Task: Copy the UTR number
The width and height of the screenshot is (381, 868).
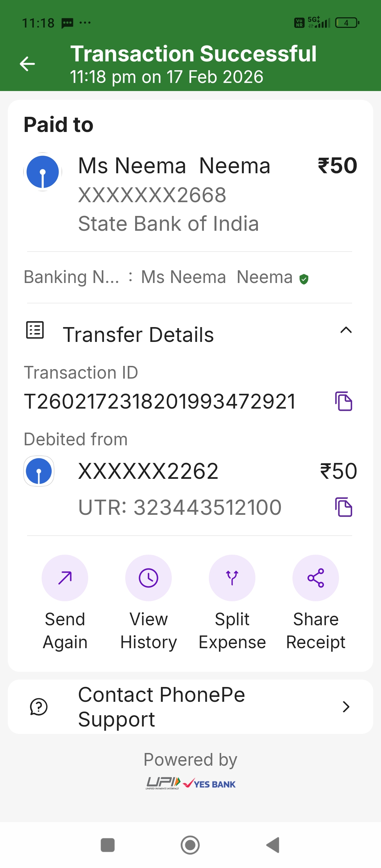Action: point(344,507)
